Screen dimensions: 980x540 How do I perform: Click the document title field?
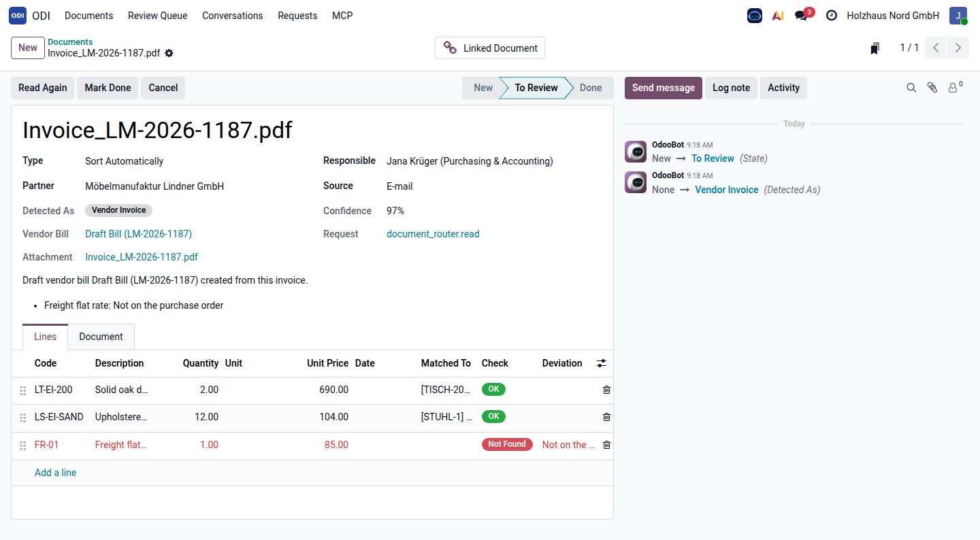coord(312,130)
